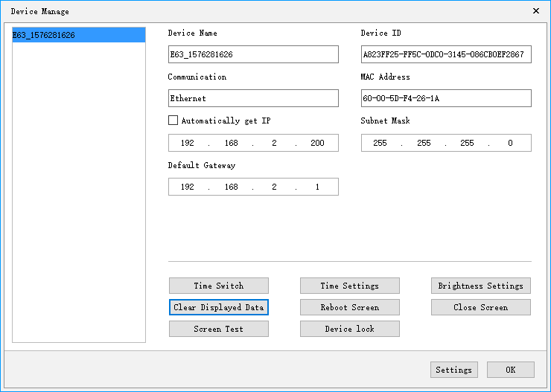Image resolution: width=551 pixels, height=392 pixels.
Task: Click the Device Name input field
Action: 253,54
